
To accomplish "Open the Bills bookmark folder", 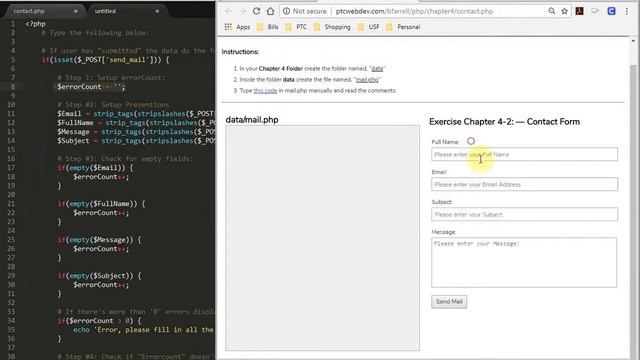I will (268, 27).
